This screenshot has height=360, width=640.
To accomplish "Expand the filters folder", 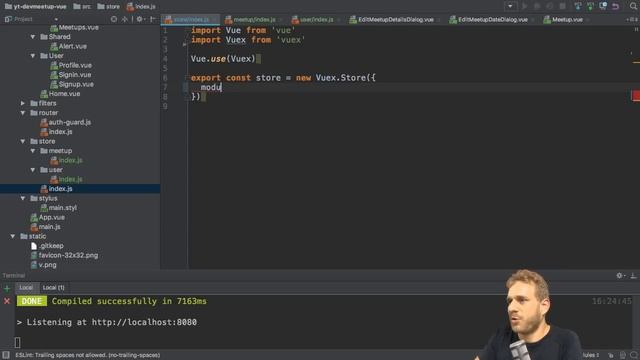I will pos(23,103).
